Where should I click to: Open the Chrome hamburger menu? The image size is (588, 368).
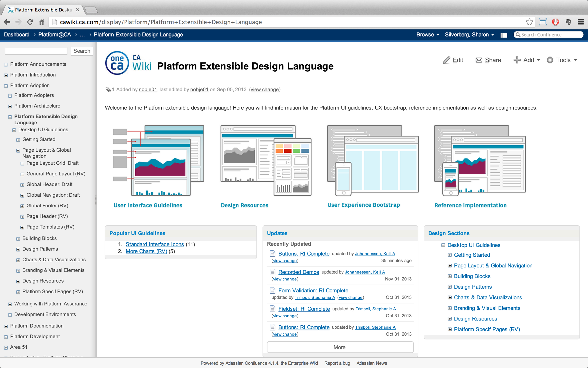(x=581, y=22)
